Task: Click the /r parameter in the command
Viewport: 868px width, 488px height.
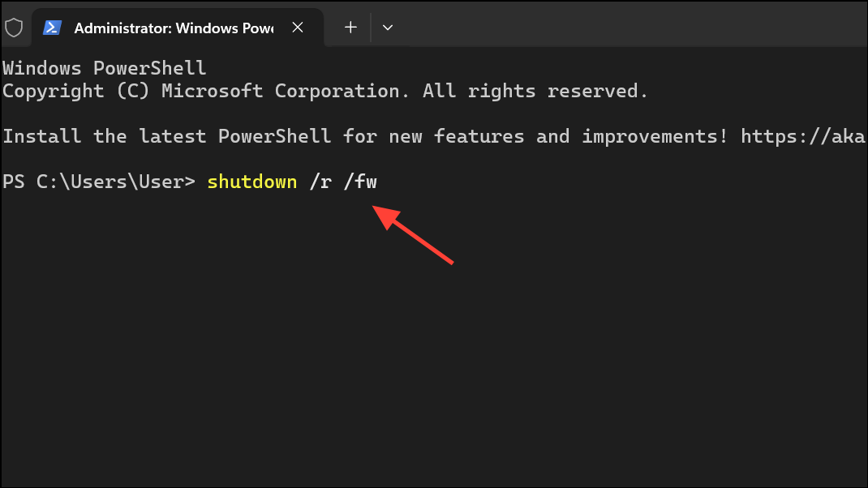Action: [320, 182]
